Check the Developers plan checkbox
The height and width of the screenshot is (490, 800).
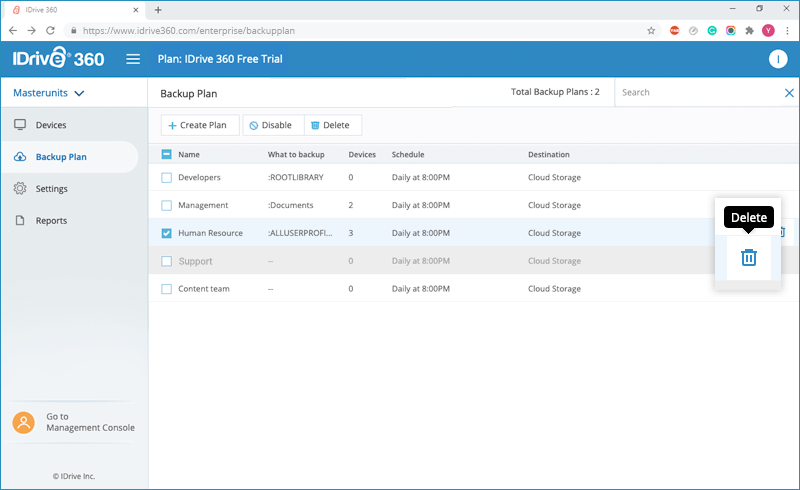(x=166, y=178)
